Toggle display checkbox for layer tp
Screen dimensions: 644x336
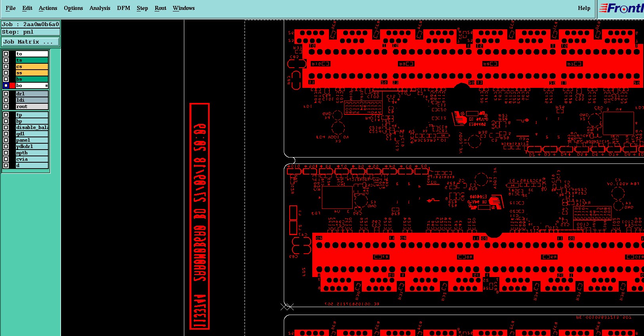coord(6,115)
